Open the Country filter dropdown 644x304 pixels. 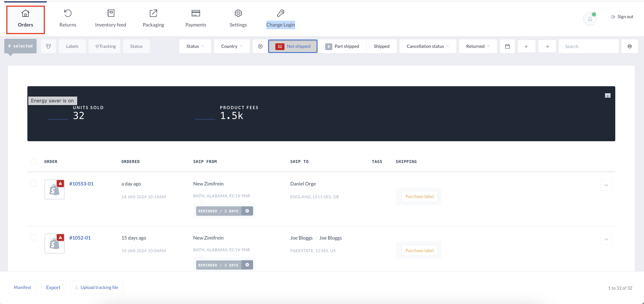click(x=232, y=46)
